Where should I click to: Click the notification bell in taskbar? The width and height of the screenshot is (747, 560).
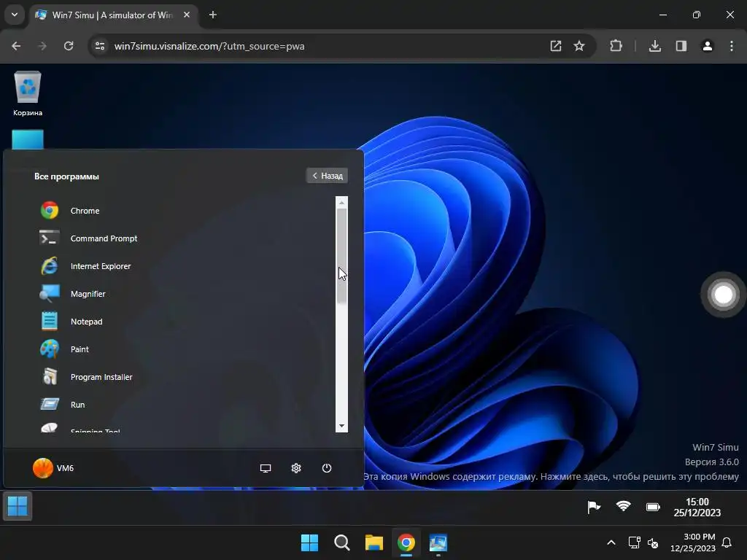click(727, 542)
